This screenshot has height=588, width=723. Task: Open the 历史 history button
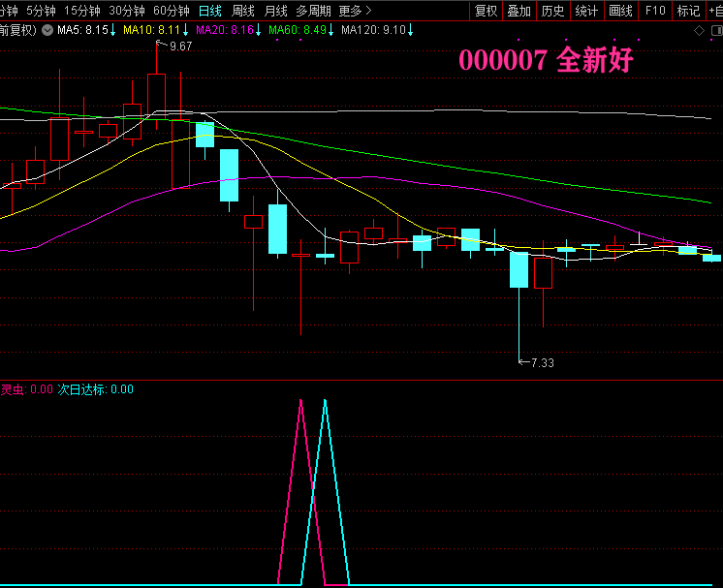(x=552, y=11)
